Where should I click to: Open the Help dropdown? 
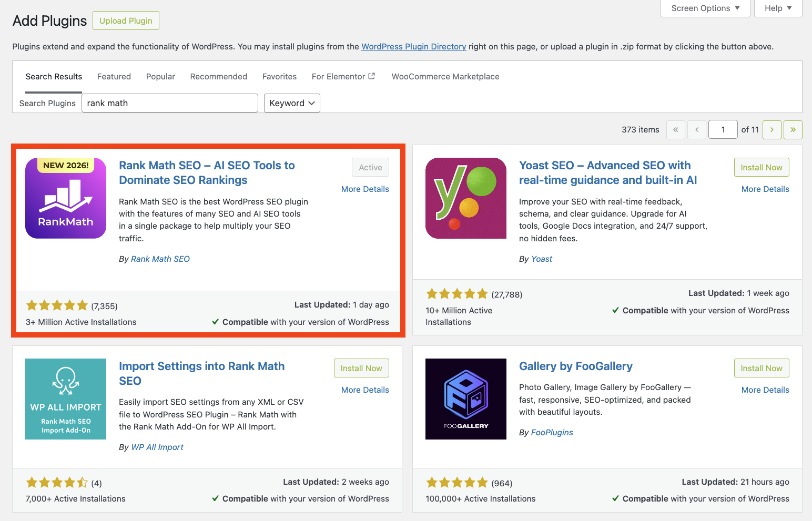pos(777,8)
